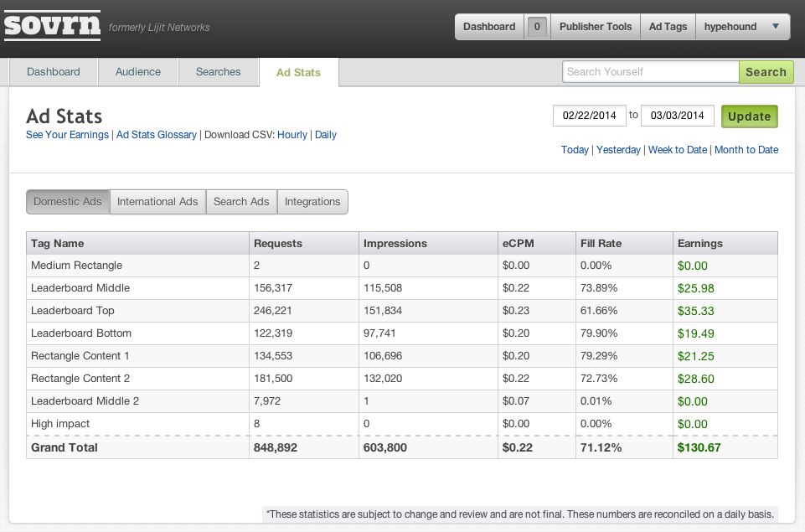Click in the Search Yourself field
This screenshot has height=532, width=805.
[x=650, y=72]
